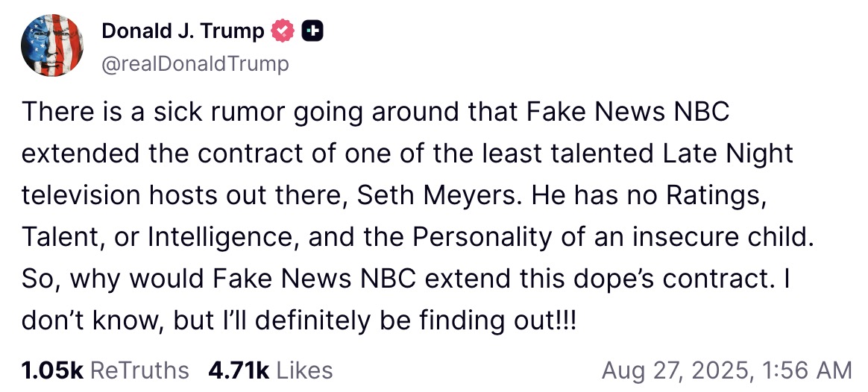The image size is (868, 392).
Task: Open the Aug 27, 2025 date link
Action: [x=679, y=370]
